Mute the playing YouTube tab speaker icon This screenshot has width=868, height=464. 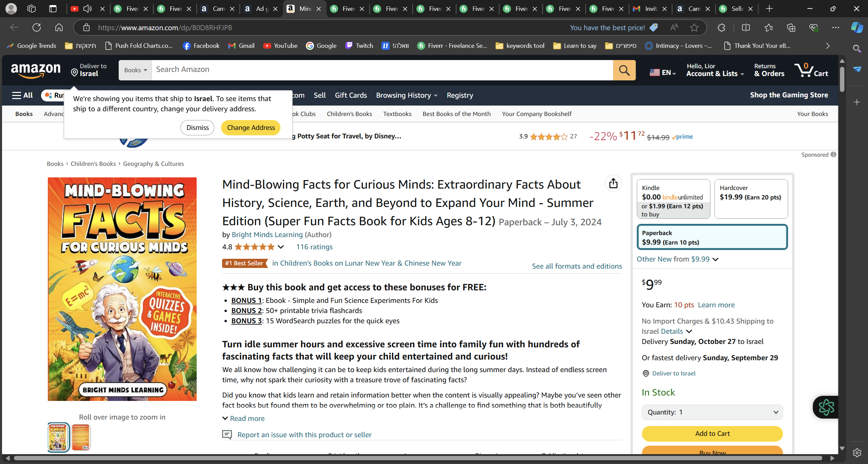coord(87,9)
